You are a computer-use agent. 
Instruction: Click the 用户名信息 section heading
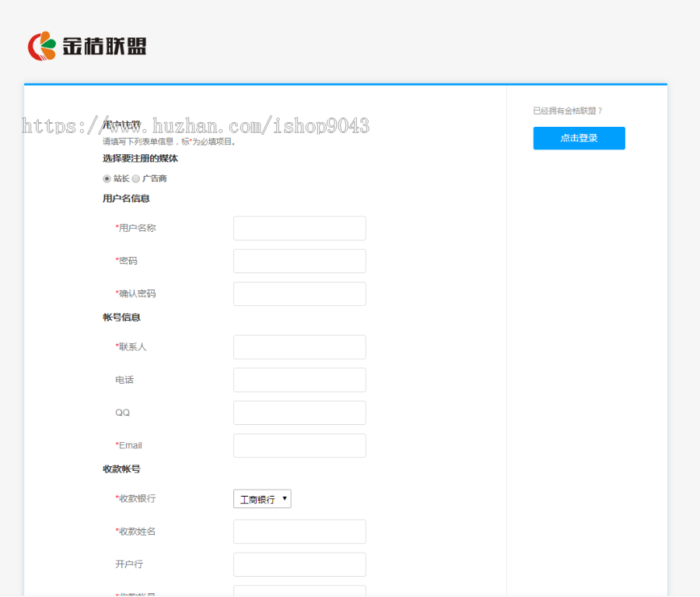coord(126,198)
